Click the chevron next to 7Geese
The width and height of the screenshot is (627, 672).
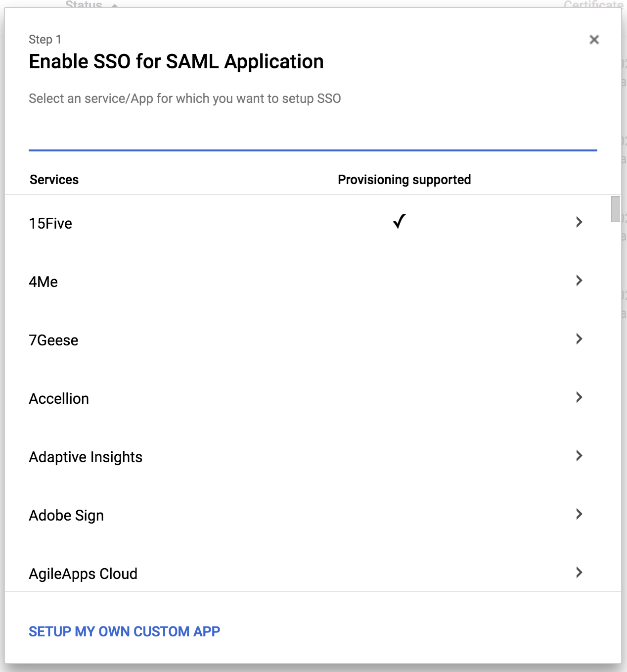[579, 339]
